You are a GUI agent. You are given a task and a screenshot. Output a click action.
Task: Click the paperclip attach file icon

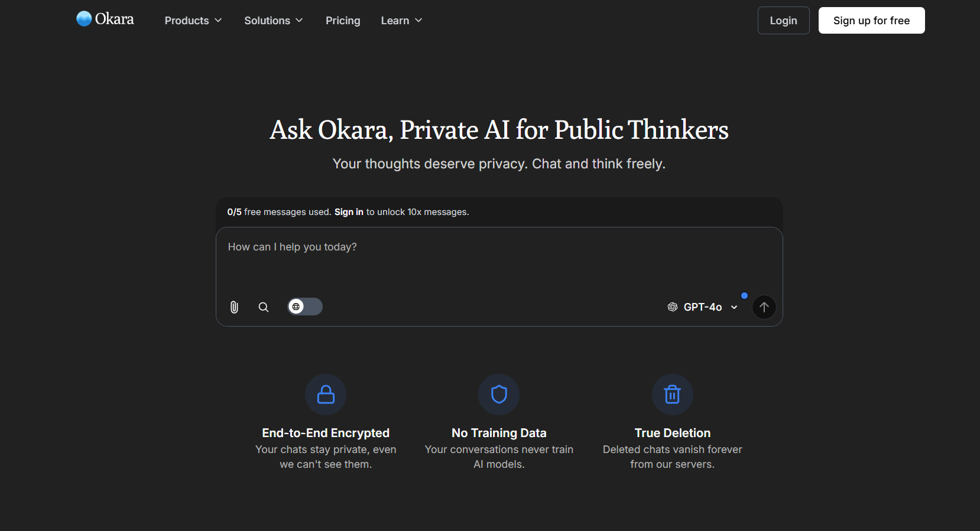click(x=234, y=307)
